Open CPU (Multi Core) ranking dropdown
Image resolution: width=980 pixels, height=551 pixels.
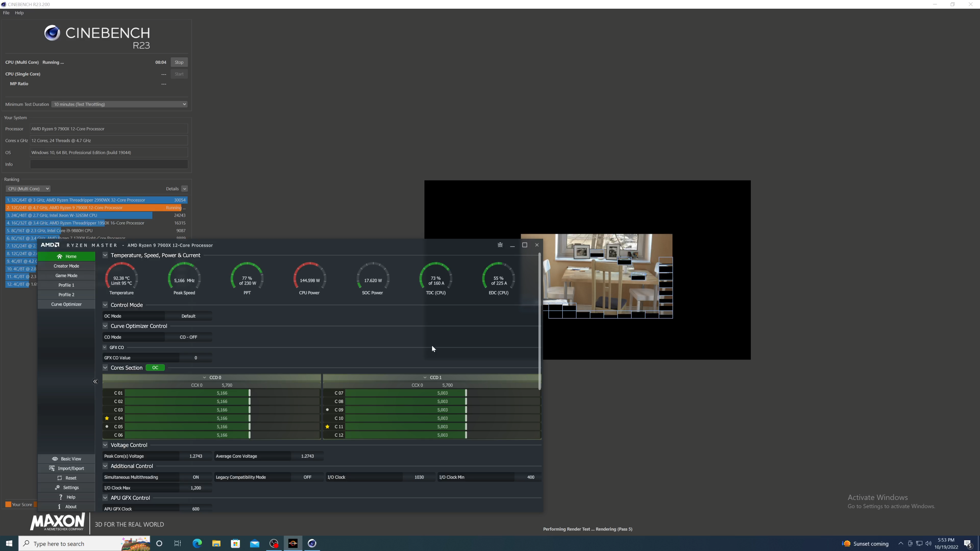coord(28,188)
